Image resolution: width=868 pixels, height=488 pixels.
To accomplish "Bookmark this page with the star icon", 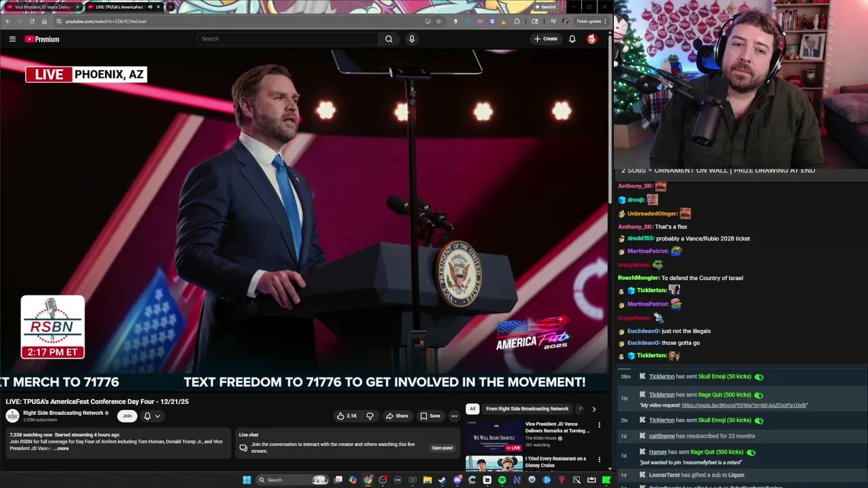I will pos(439,21).
